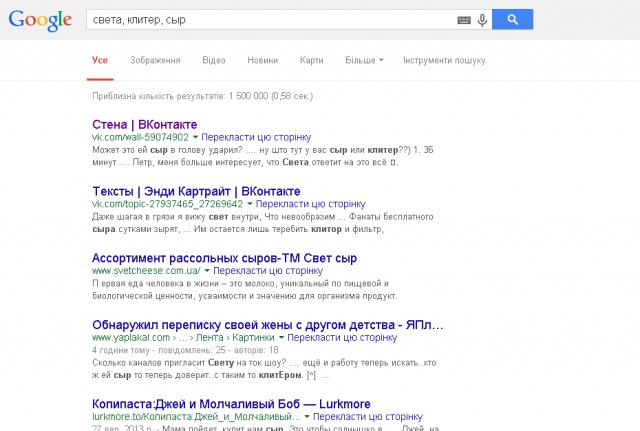Open 'Тексты | Энди Картрайт | ВКонтакте' result
Viewport: 640px width, 431px height.
182,190
